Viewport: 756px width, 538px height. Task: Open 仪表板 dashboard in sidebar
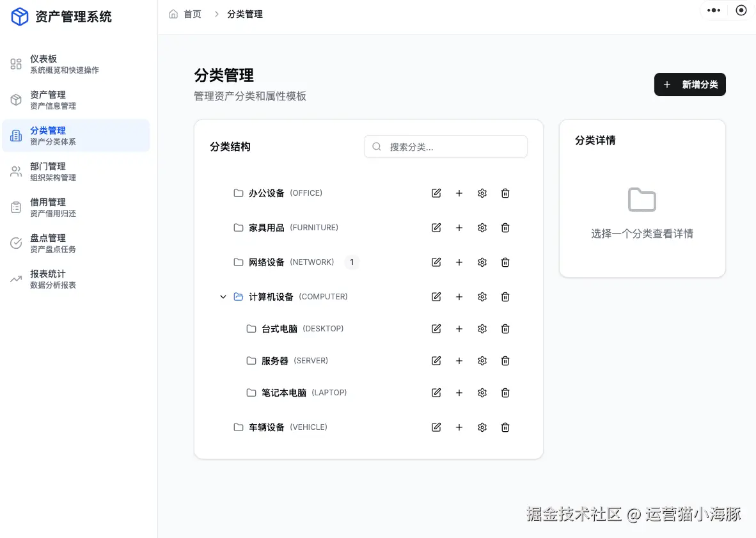pyautogui.click(x=75, y=64)
